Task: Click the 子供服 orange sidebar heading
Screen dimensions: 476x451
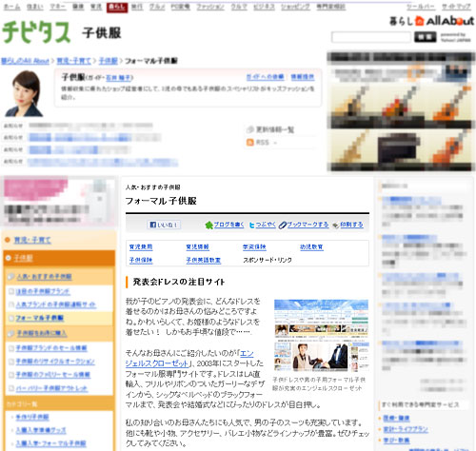Action: (x=23, y=258)
